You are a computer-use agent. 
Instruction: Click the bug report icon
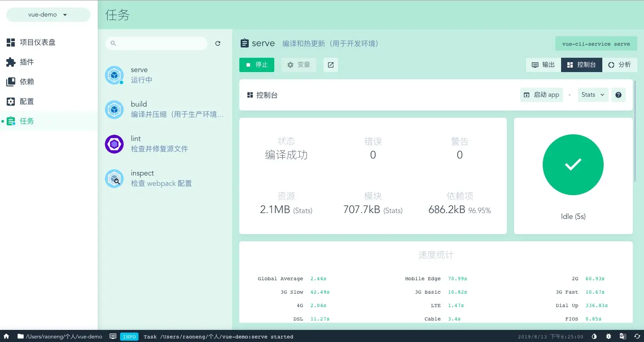tap(609, 336)
